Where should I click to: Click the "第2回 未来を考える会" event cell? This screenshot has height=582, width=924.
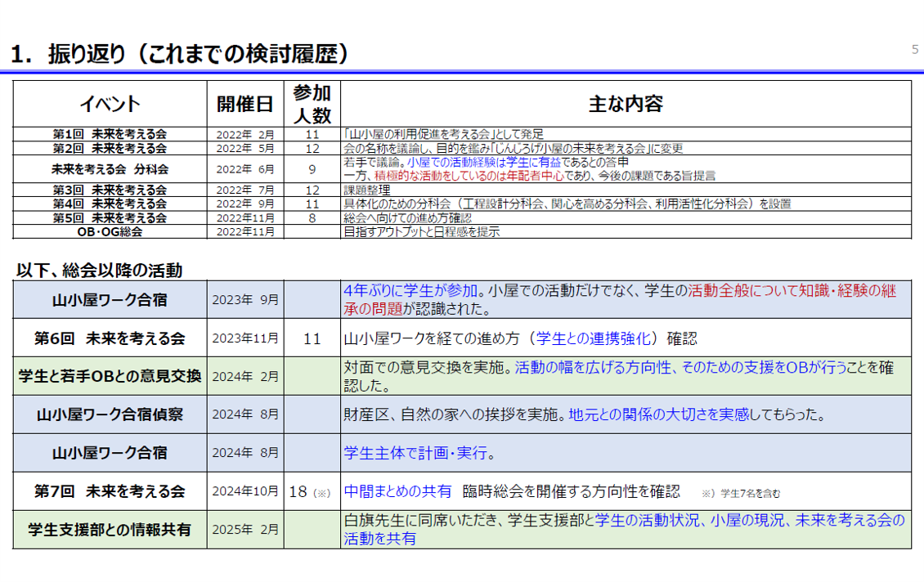pyautogui.click(x=110, y=149)
